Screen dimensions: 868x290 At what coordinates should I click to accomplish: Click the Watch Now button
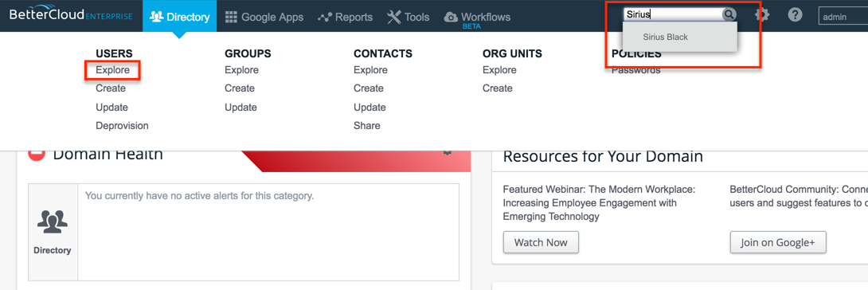(x=541, y=242)
